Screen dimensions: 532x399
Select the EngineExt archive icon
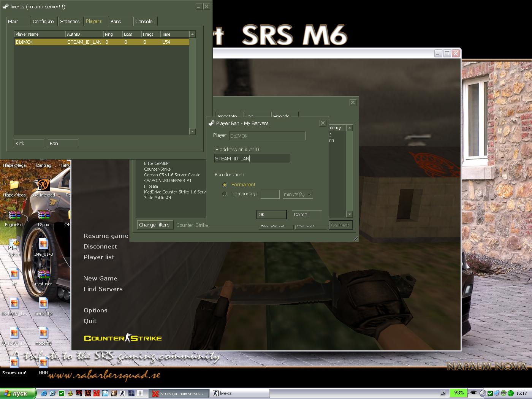(14, 215)
